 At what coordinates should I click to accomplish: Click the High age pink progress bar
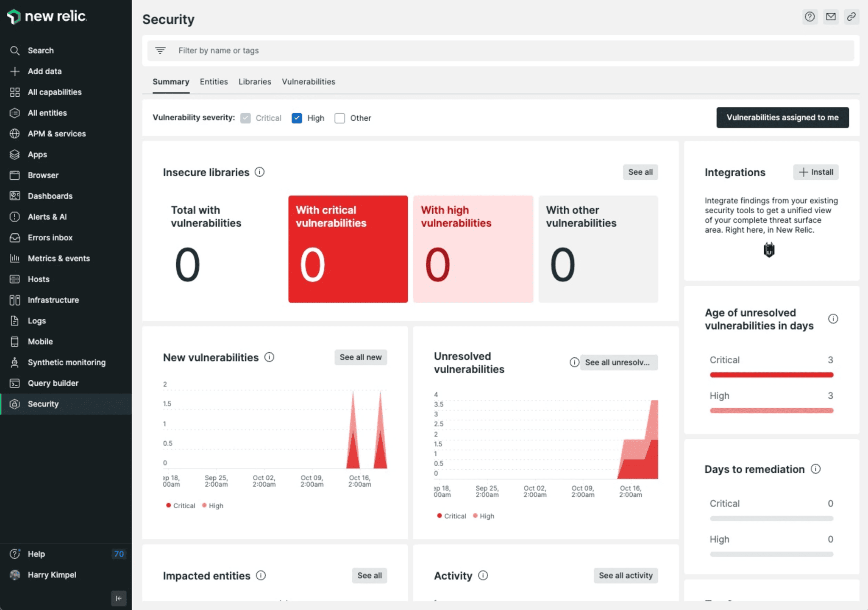tap(771, 410)
